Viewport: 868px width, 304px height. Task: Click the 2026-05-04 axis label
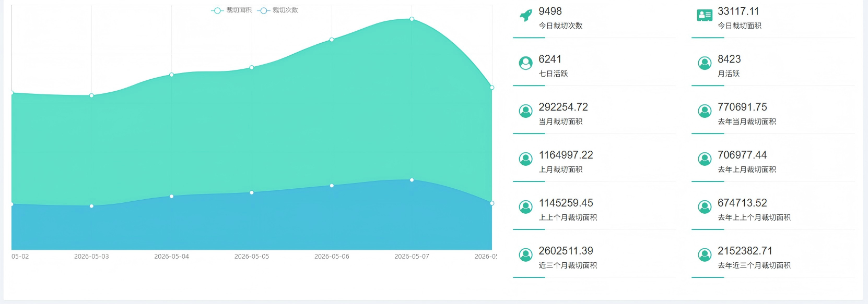pos(172,257)
